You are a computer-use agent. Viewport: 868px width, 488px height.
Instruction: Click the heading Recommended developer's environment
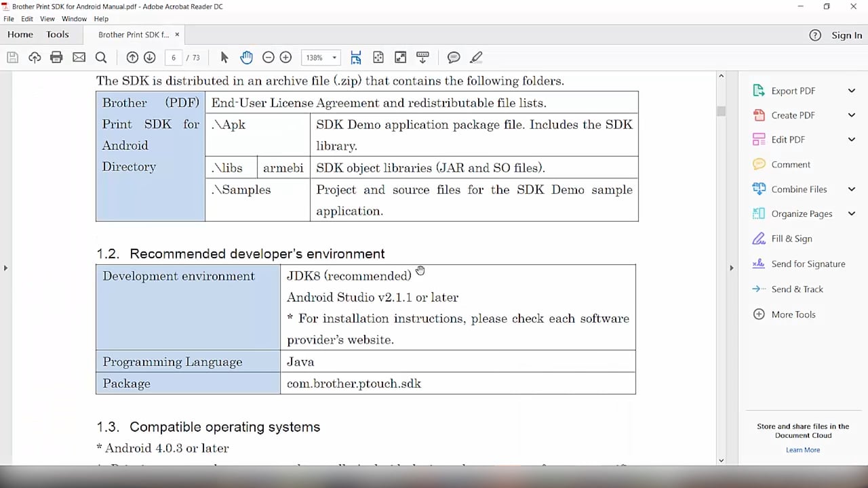point(257,253)
